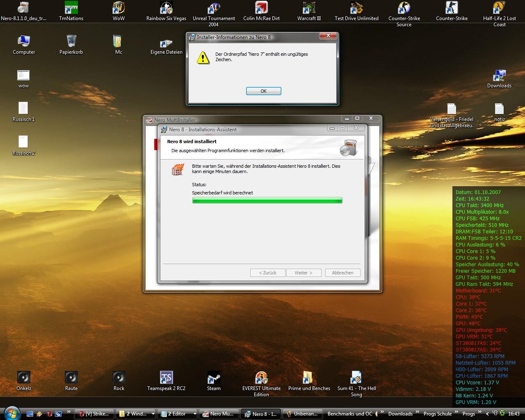Image resolution: width=525 pixels, height=420 pixels.
Task: Select the Mc folder icon
Action: 119,45
